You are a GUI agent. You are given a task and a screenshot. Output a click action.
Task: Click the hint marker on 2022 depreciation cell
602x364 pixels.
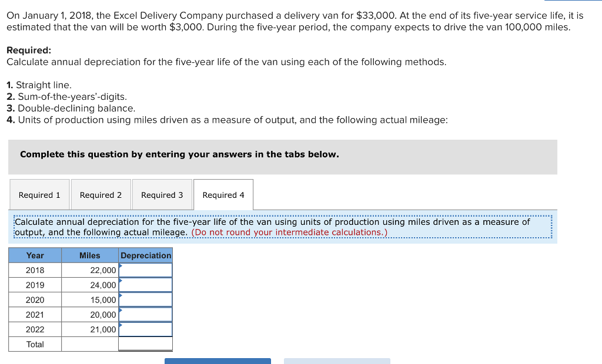[x=121, y=326]
